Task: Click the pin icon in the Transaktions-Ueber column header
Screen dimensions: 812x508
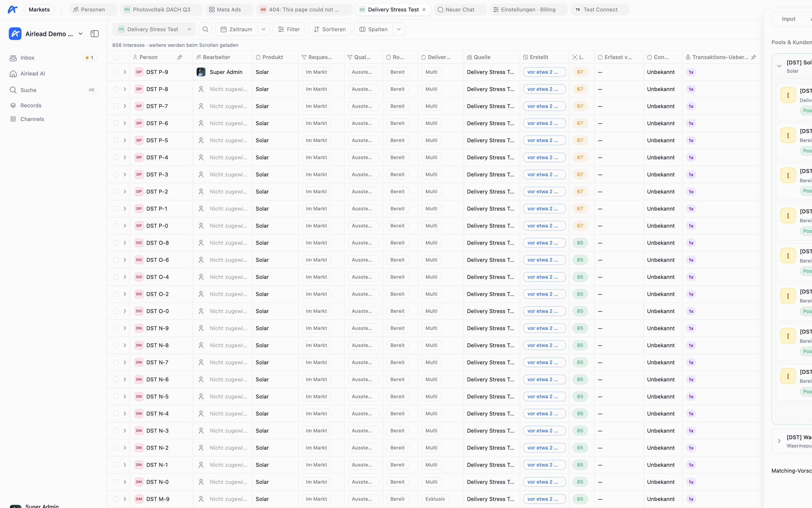Action: click(753, 57)
